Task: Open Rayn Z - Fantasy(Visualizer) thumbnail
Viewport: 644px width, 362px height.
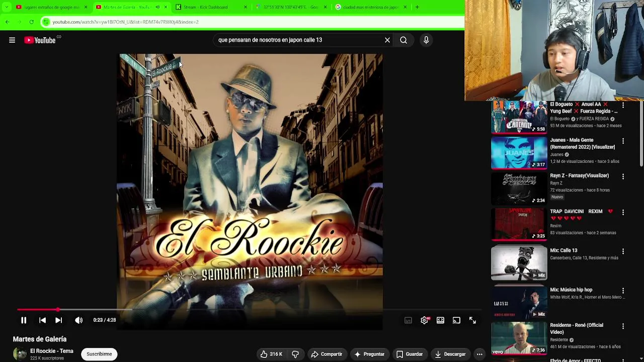Action: pos(519,189)
